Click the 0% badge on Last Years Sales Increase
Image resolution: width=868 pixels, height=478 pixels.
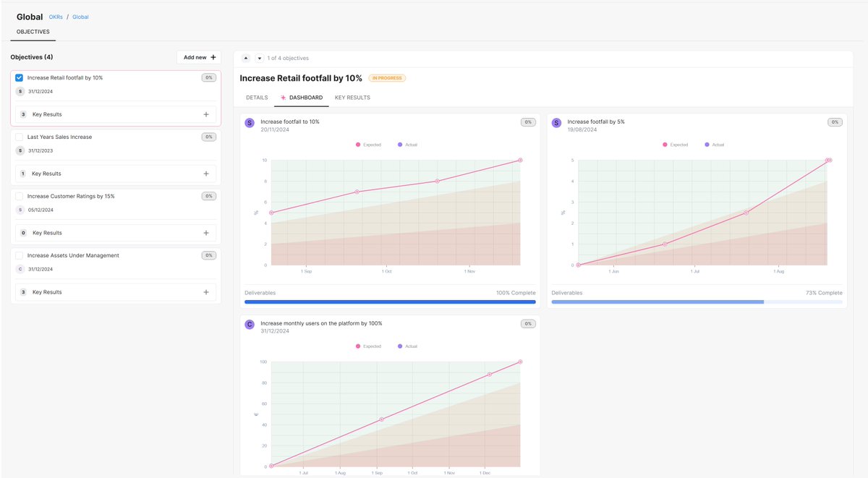click(x=208, y=137)
